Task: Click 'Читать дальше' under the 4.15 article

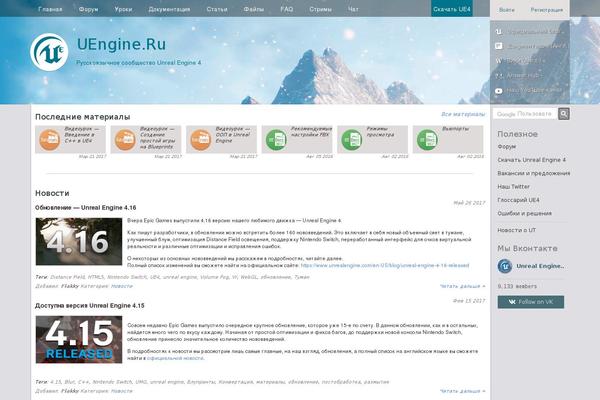Action: (463, 391)
